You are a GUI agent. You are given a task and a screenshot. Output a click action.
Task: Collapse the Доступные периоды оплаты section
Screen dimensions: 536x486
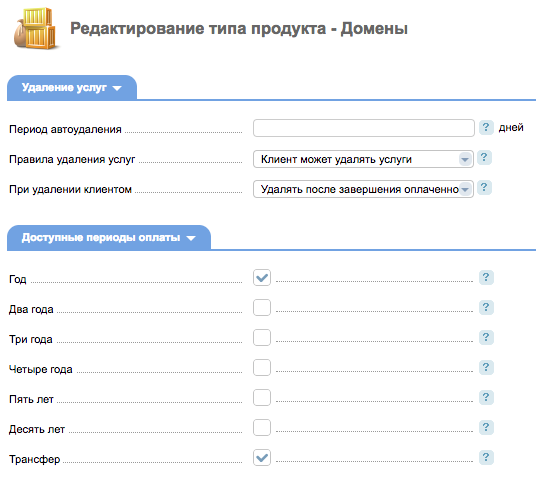pyautogui.click(x=109, y=238)
